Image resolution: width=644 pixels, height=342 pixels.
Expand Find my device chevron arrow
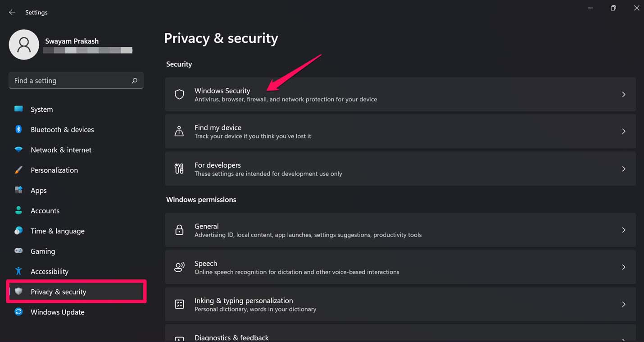pos(623,131)
